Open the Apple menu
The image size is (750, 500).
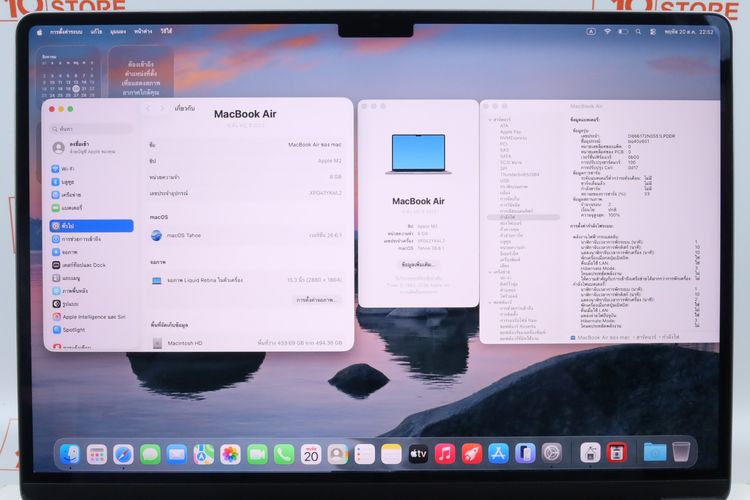(x=40, y=32)
